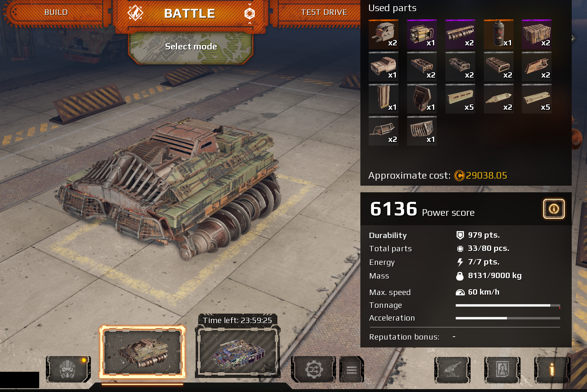
Task: Switch to the TEST DRIVE tab
Action: click(324, 12)
